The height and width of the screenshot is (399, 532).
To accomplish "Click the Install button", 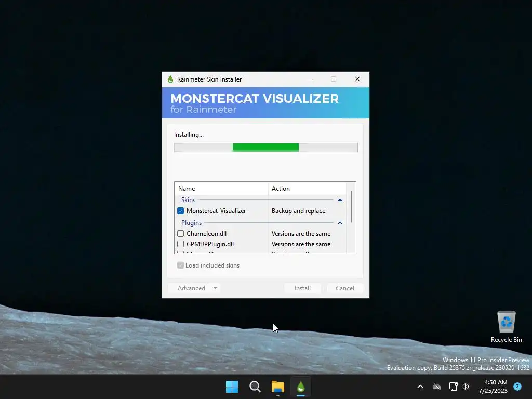I will 302,288.
